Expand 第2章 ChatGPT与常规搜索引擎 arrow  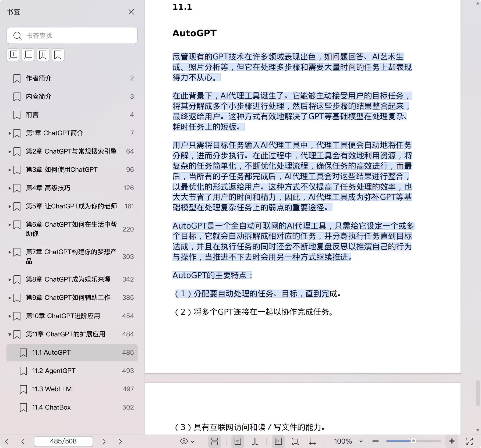(10, 151)
